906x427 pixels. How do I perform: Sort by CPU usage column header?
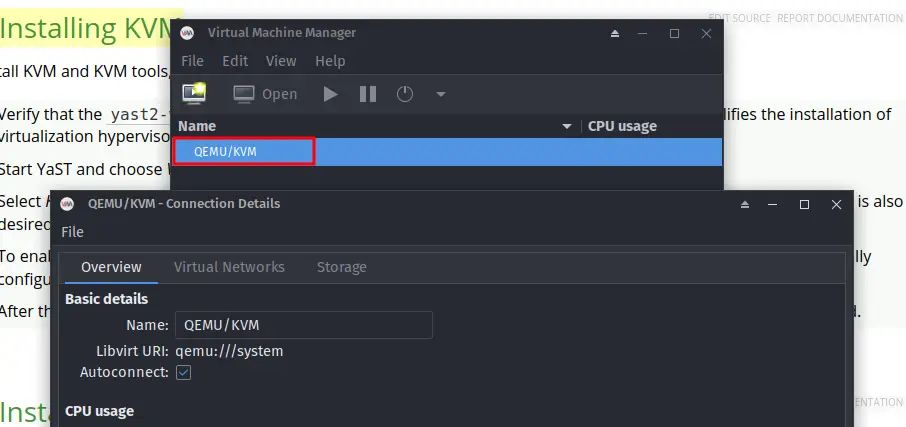[x=622, y=126]
